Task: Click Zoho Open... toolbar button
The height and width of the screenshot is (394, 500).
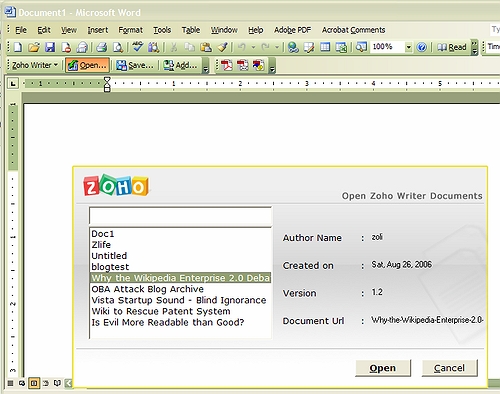Action: point(87,65)
